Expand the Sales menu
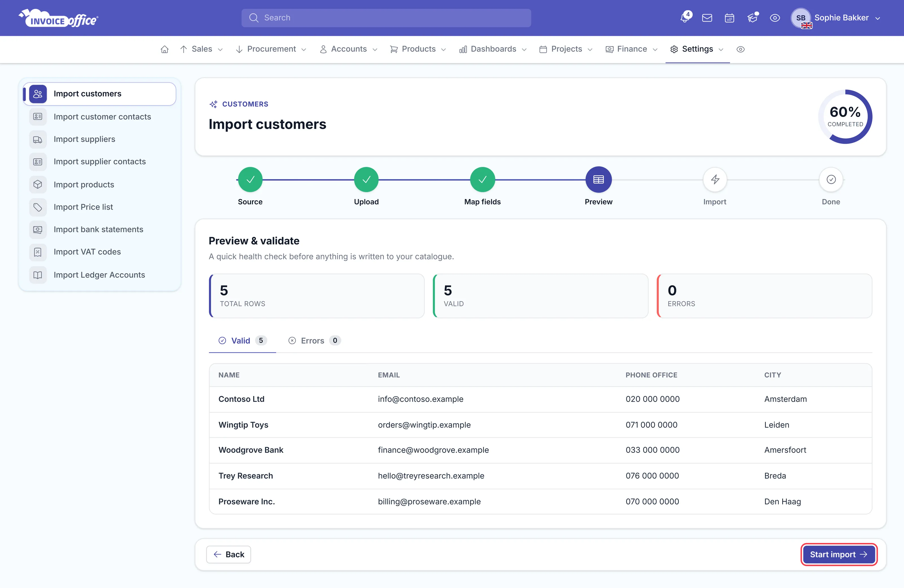This screenshot has width=904, height=588. click(x=201, y=49)
